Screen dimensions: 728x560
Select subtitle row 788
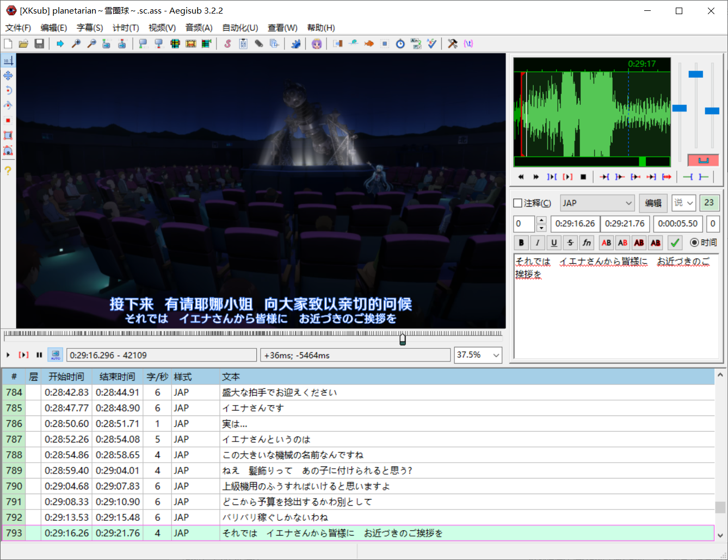pyautogui.click(x=358, y=455)
